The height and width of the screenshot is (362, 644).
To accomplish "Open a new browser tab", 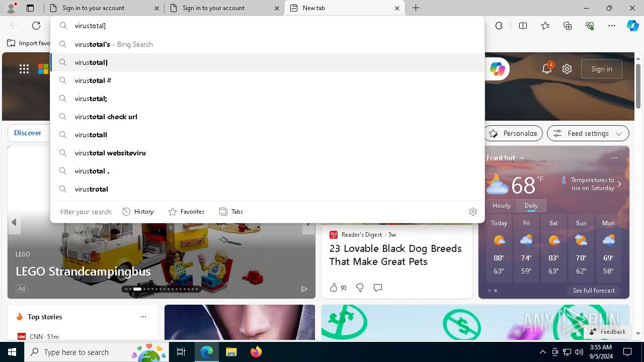I will click(x=416, y=8).
